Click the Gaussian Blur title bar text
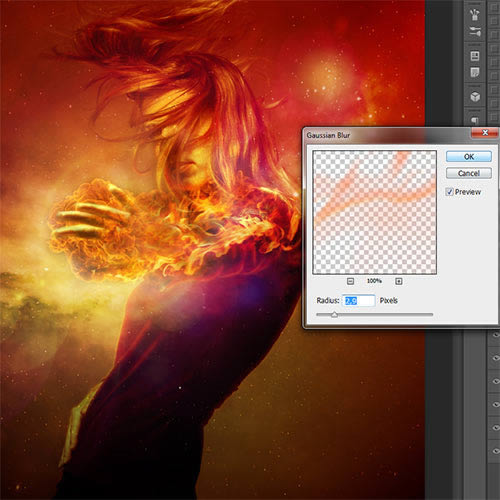The image size is (500, 500). [x=328, y=135]
